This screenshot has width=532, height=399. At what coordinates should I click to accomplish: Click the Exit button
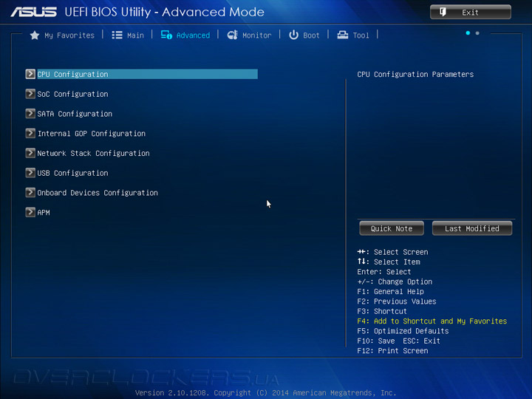click(x=470, y=13)
